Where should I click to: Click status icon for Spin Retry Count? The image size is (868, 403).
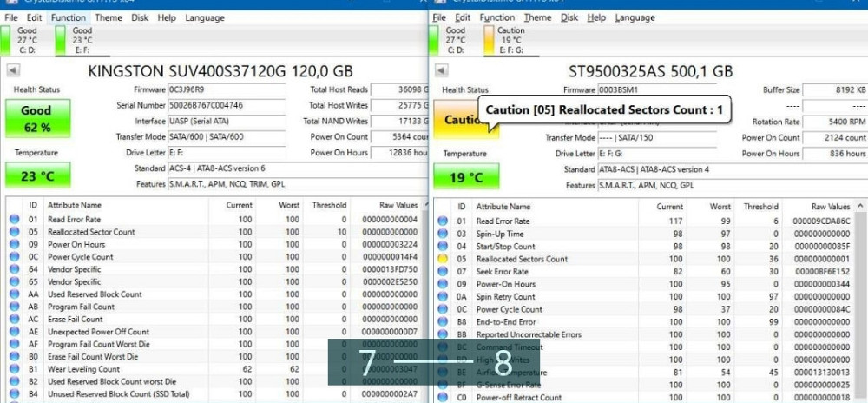pos(443,297)
